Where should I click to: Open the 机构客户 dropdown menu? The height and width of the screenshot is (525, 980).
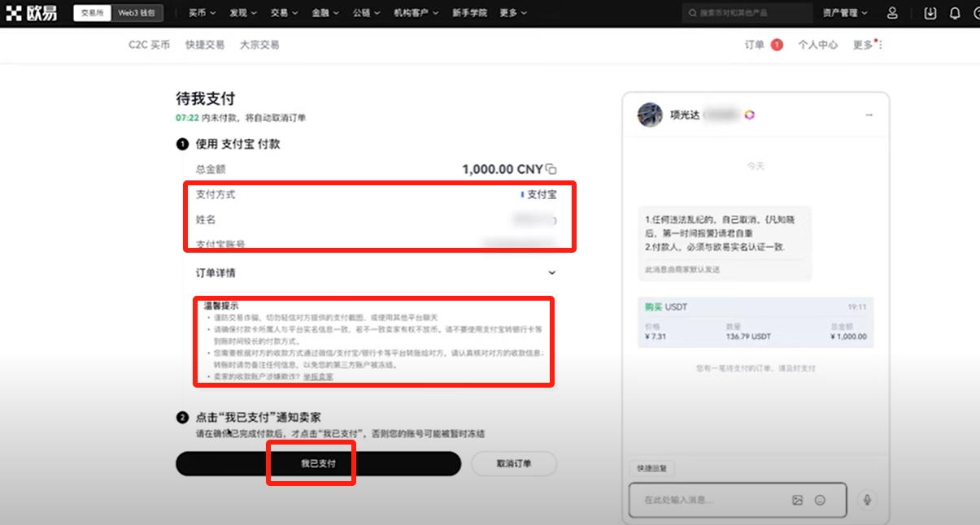[x=416, y=13]
